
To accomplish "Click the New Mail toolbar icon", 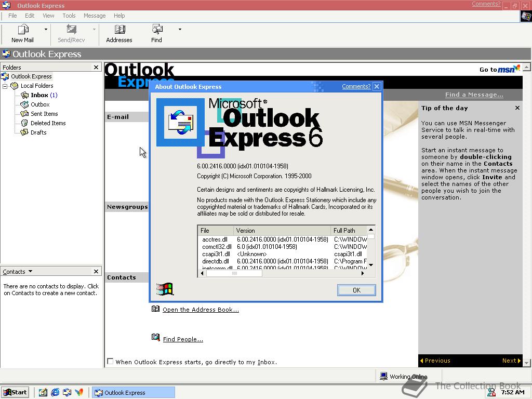I will tap(23, 30).
